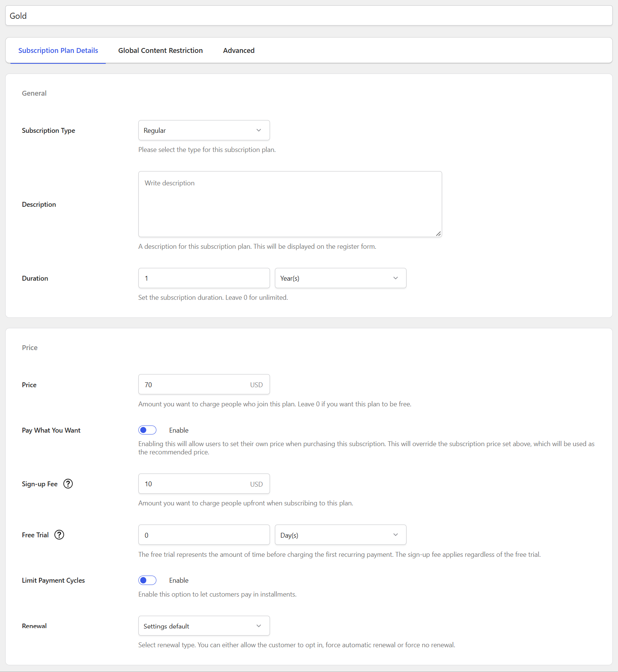Viewport: 618px width, 672px height.
Task: Click the USD suffix in Sign-up Fee field
Action: [x=256, y=484]
